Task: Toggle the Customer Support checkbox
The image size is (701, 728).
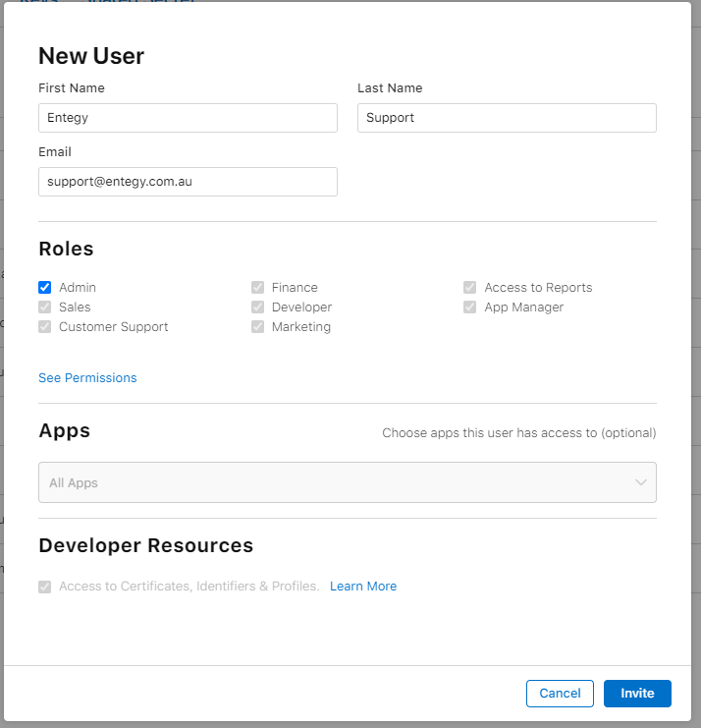Action: [x=44, y=326]
